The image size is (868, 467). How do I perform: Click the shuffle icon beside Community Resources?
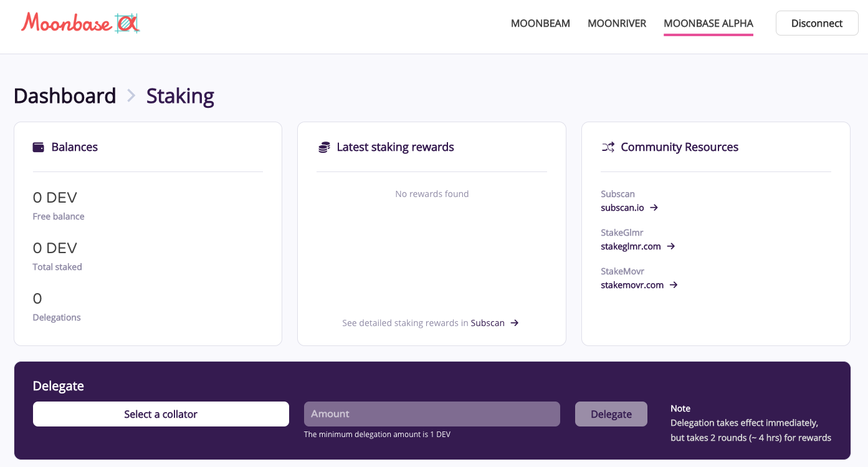(608, 147)
